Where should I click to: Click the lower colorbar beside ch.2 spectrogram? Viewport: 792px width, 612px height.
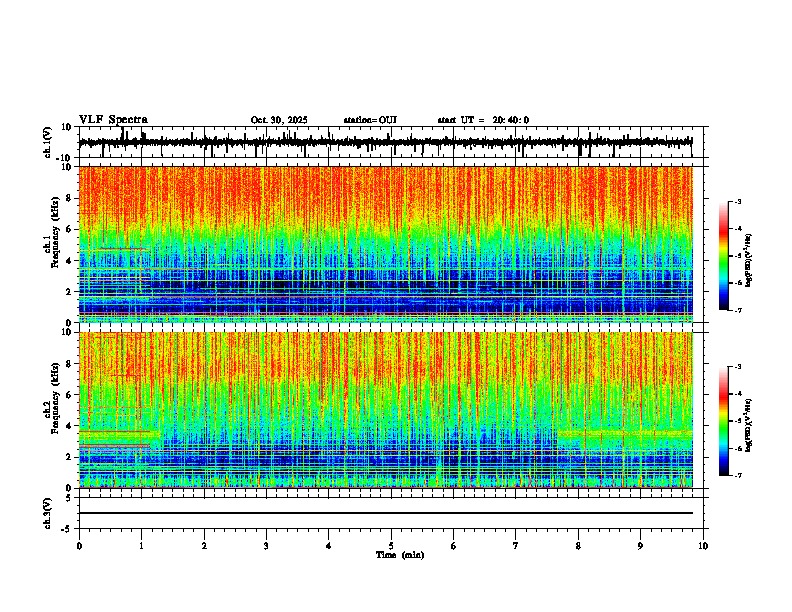pos(724,421)
